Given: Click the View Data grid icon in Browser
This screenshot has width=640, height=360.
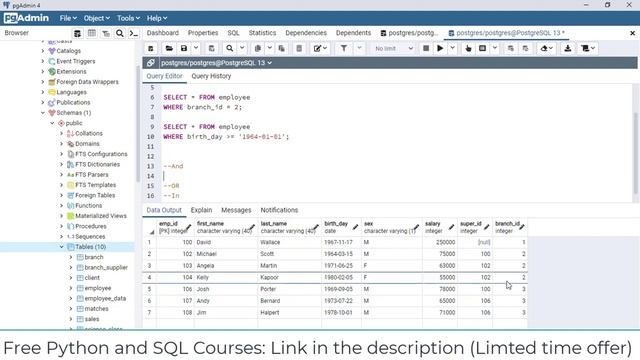Looking at the screenshot, I should 92,33.
